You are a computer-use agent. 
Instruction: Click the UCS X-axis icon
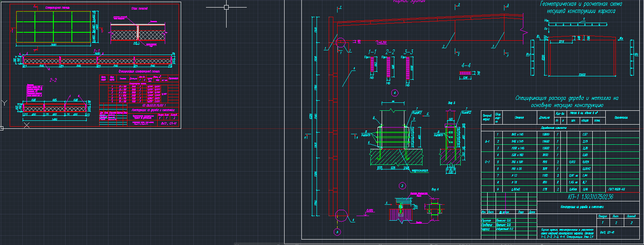27,125
